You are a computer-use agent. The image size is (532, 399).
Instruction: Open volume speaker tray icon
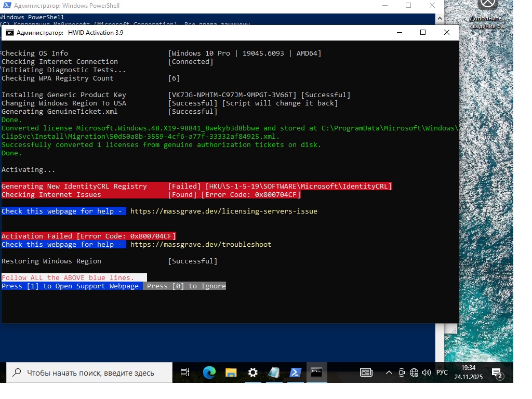point(427,373)
